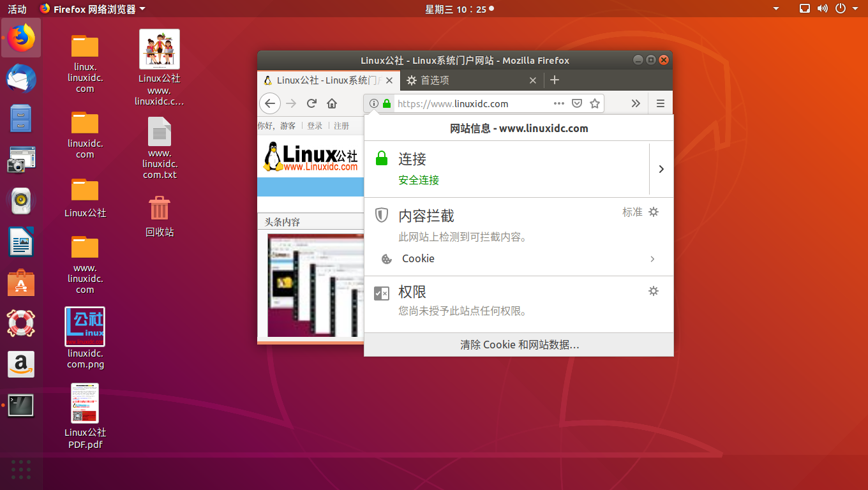Open page actions three-dot menu

559,103
